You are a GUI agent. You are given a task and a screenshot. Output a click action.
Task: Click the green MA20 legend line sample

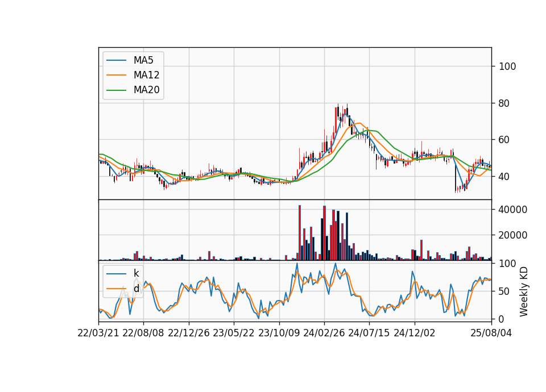116,90
